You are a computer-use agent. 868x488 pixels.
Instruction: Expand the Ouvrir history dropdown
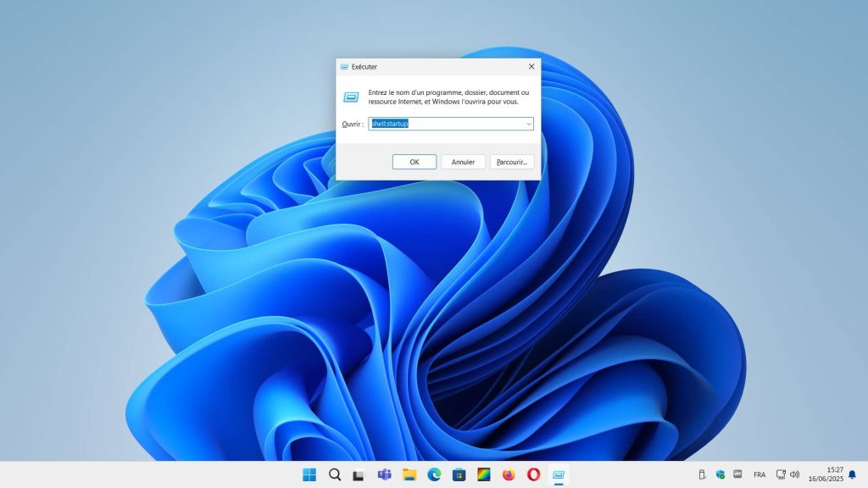527,124
